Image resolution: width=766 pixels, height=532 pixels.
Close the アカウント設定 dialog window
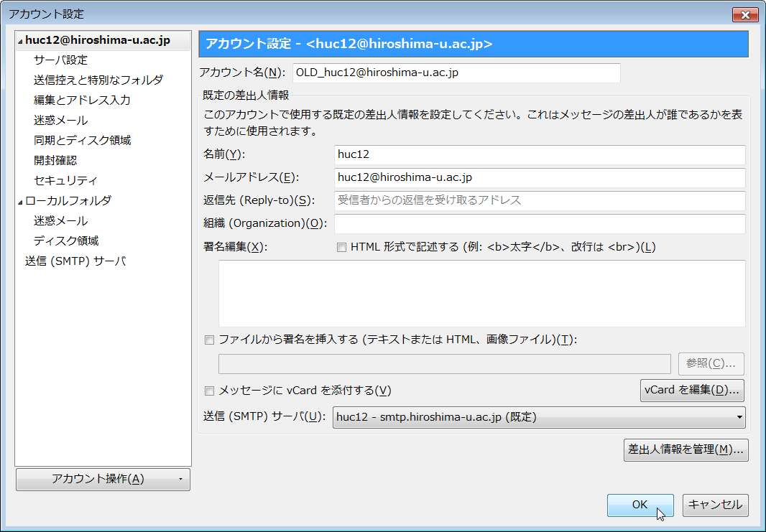745,14
